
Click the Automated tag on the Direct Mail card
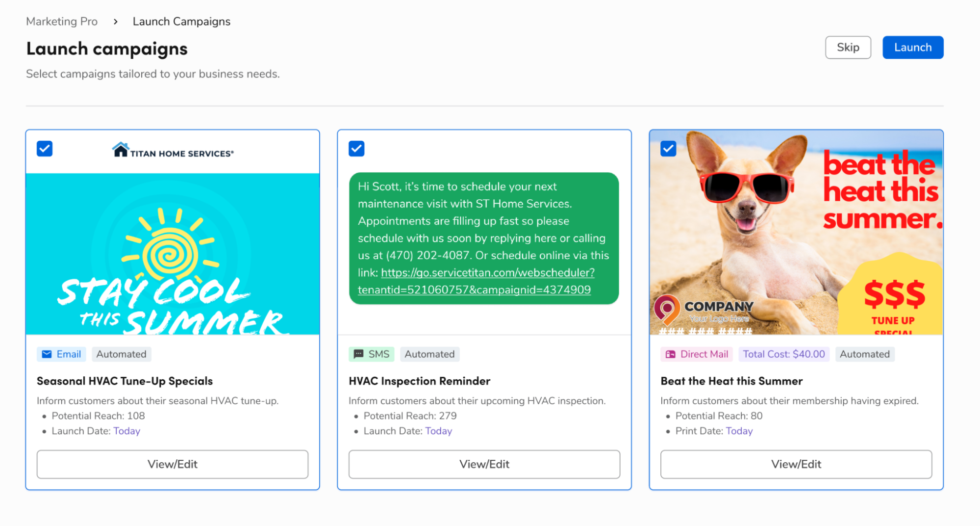click(x=865, y=354)
